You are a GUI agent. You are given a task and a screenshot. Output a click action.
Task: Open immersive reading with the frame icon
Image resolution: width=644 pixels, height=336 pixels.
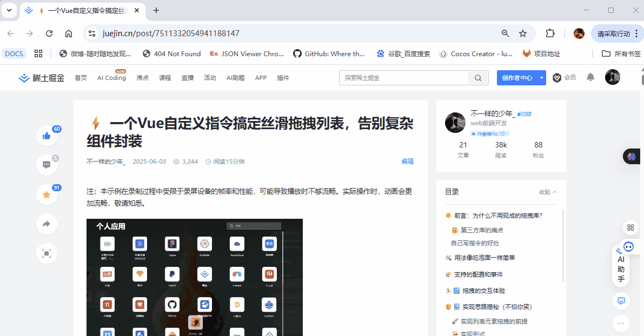click(47, 253)
